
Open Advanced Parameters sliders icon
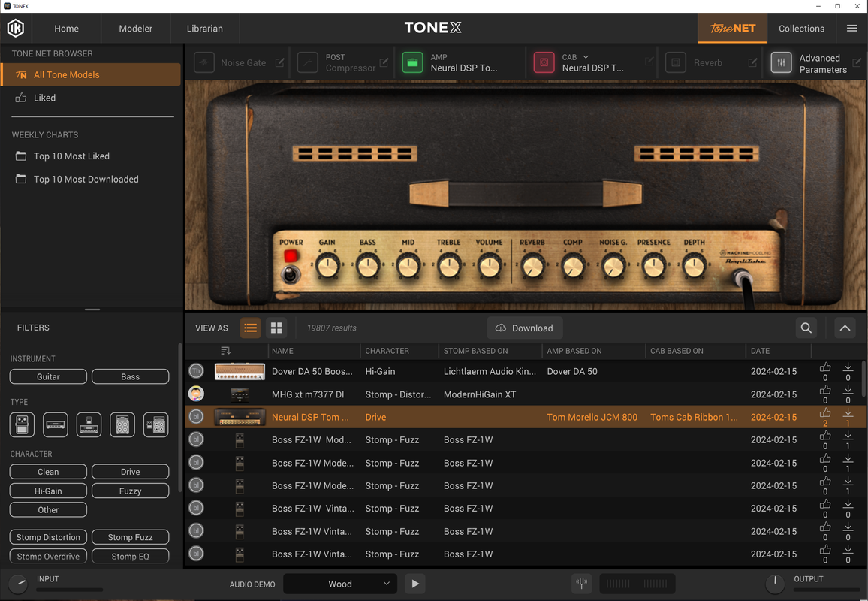[x=781, y=62]
